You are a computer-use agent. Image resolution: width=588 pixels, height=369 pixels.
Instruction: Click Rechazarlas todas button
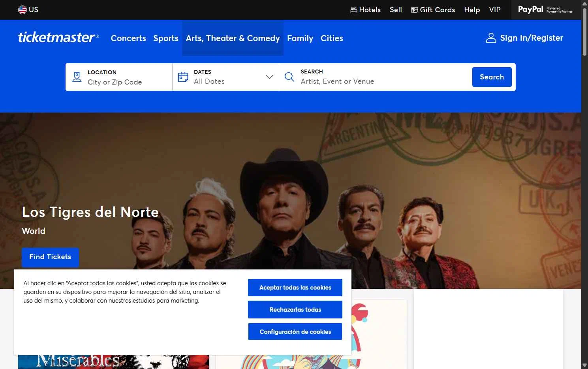tap(295, 310)
